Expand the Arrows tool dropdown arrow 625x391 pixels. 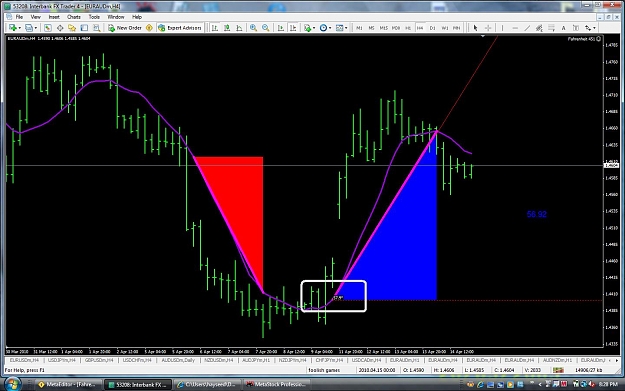pos(594,28)
